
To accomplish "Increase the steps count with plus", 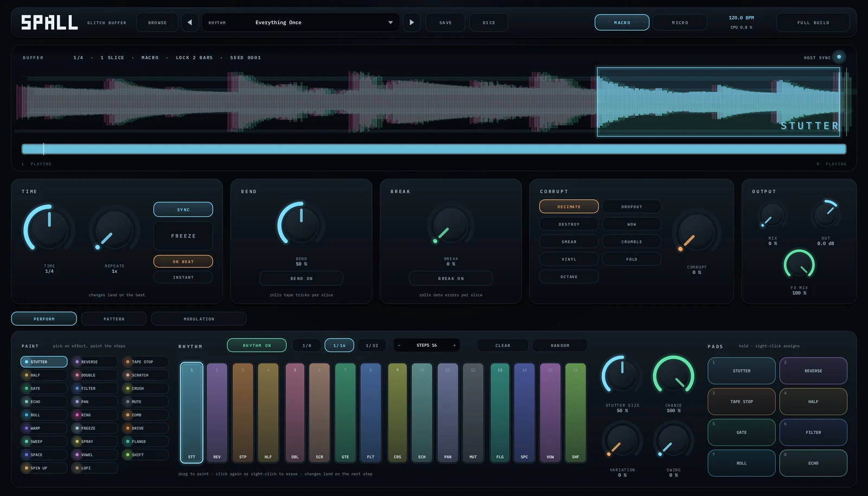I will coord(454,345).
